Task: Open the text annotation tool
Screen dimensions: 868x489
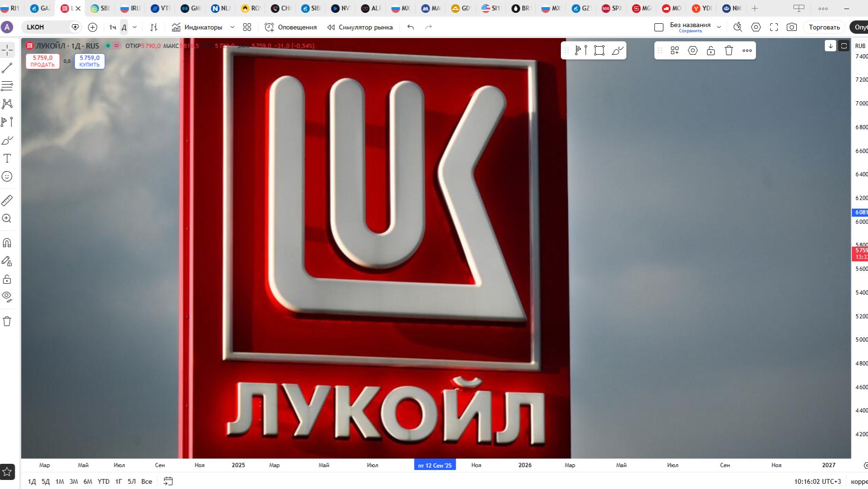Action: coord(7,158)
